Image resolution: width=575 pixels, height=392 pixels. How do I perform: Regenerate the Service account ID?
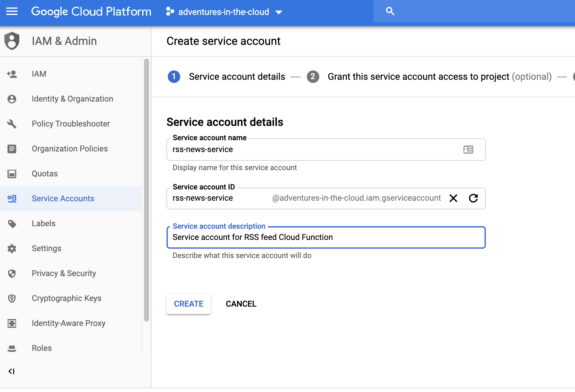(473, 198)
